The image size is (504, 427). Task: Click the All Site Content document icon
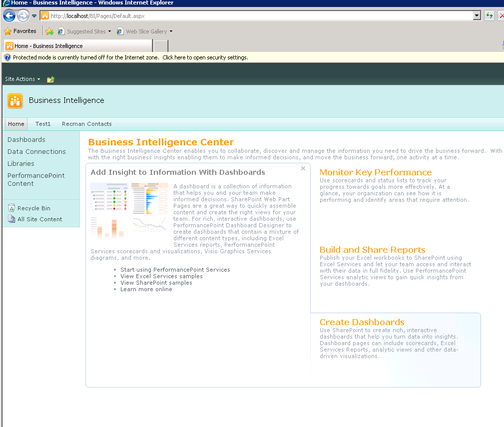pos(11,219)
